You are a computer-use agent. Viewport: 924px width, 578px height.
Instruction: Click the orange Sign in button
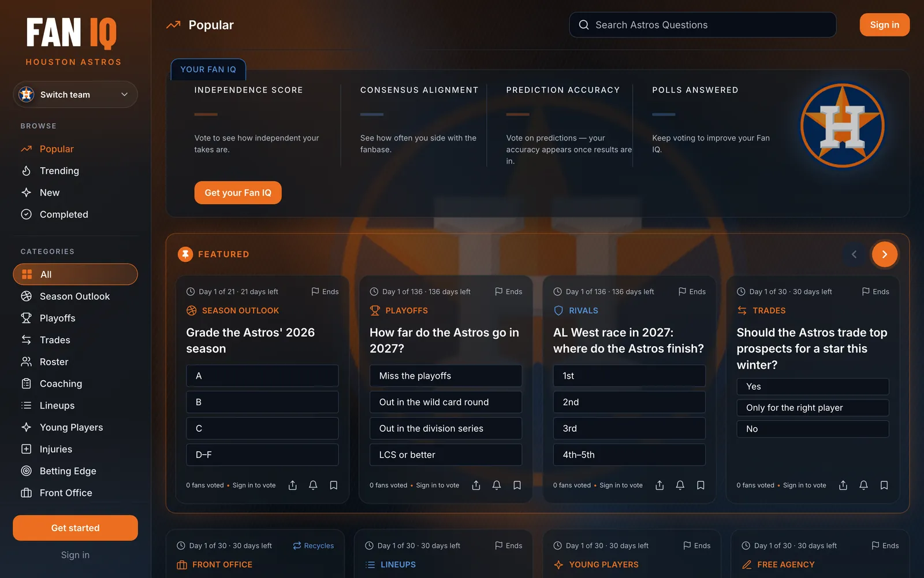tap(884, 25)
